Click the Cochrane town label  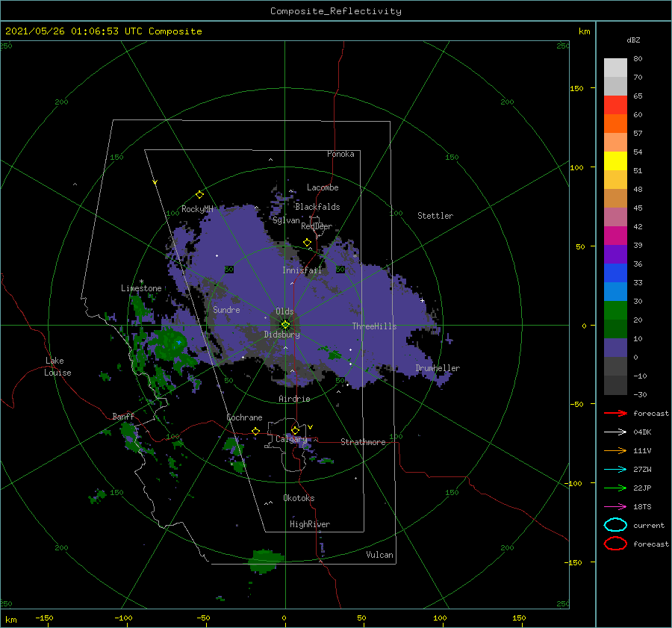click(x=244, y=417)
